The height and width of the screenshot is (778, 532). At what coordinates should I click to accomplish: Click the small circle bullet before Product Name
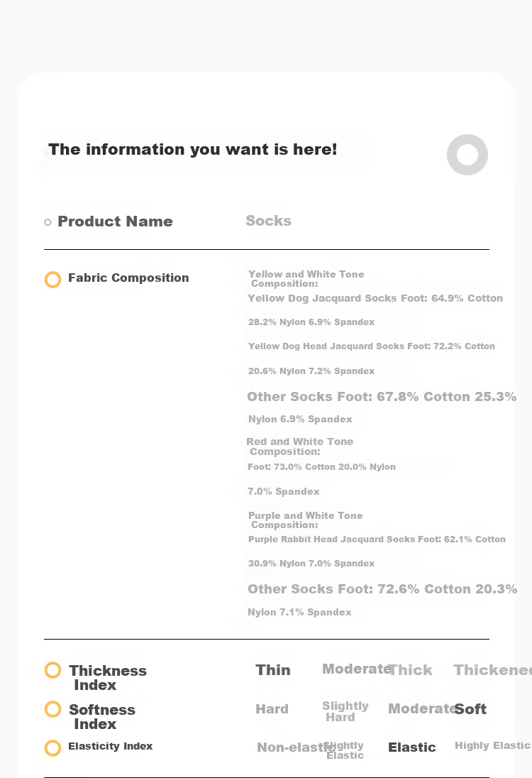point(48,222)
